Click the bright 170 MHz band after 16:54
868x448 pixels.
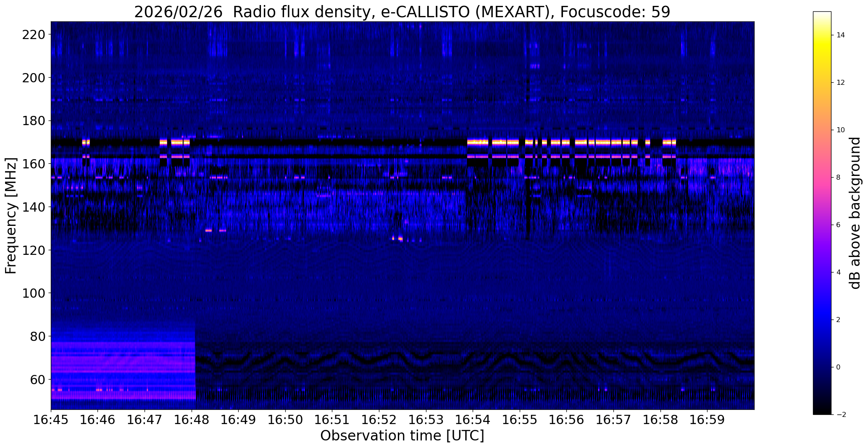point(571,142)
